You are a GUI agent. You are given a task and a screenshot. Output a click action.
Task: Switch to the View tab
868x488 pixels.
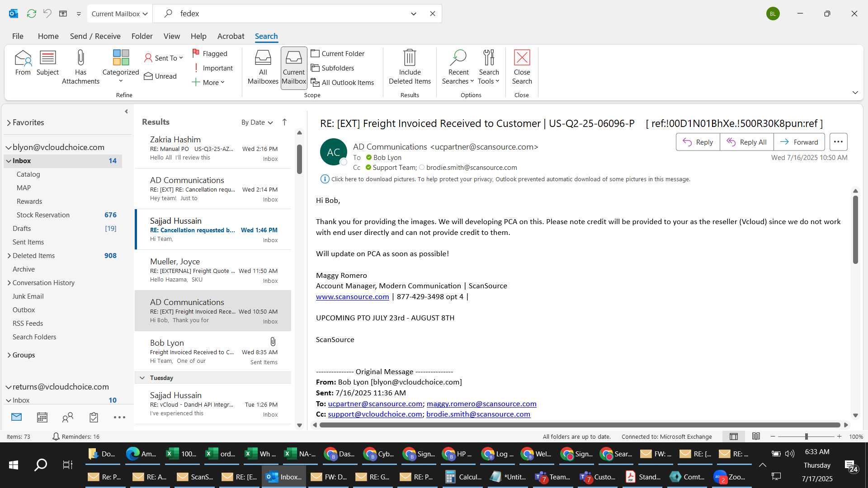[x=171, y=36]
